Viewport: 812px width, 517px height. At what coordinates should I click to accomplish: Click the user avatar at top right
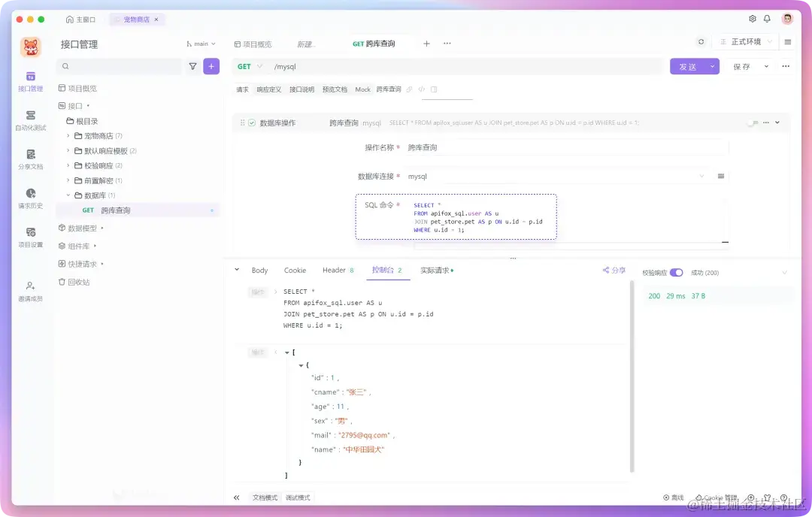(787, 19)
